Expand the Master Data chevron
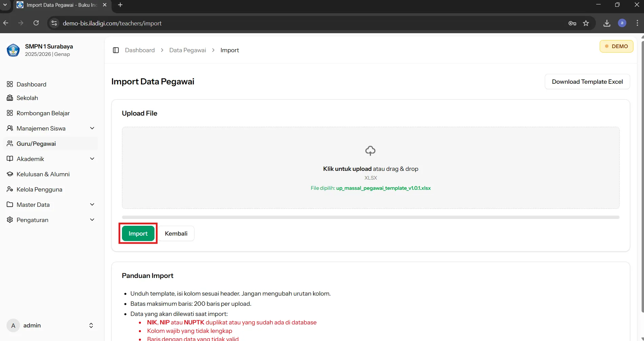 (92, 204)
